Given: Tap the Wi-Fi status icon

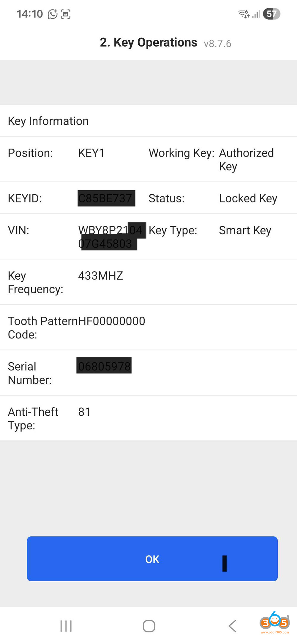Looking at the screenshot, I should (244, 14).
